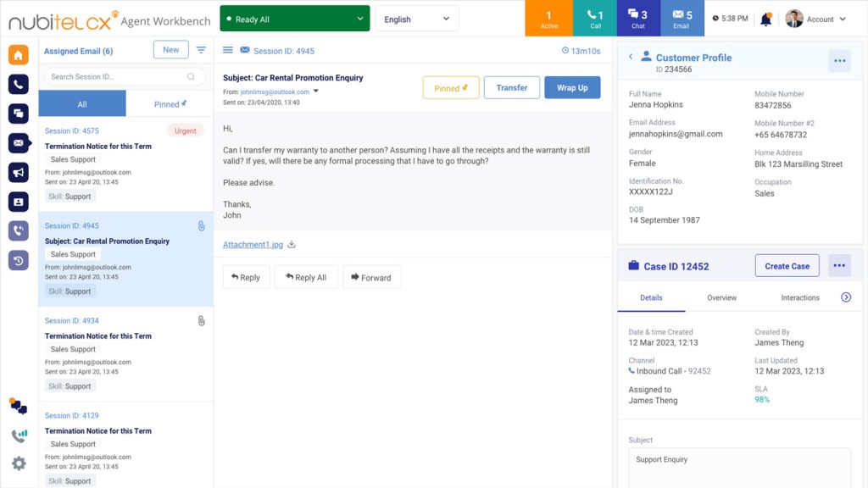View the interaction history icon in sidebar

click(x=17, y=260)
